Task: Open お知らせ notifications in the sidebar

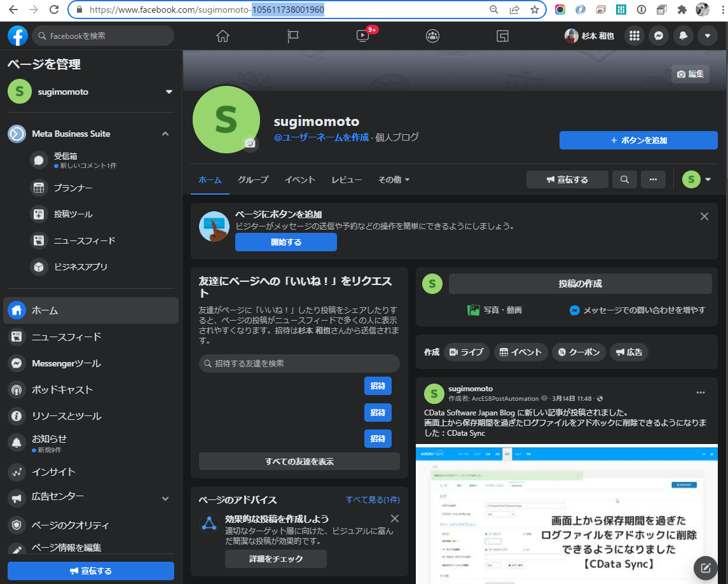Action: (x=91, y=443)
